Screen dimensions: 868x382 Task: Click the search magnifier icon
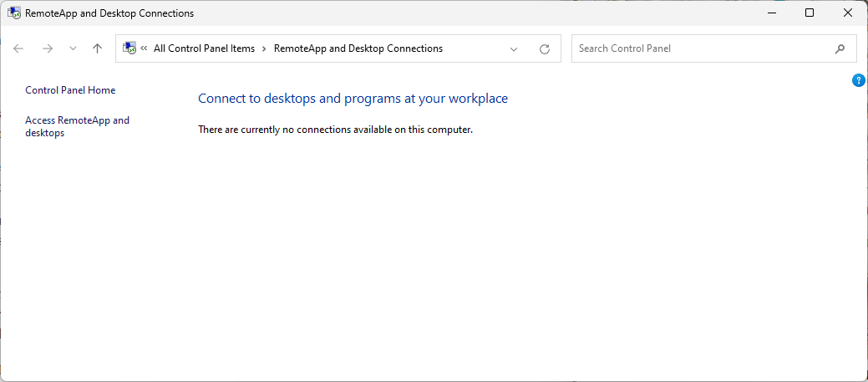[x=840, y=48]
